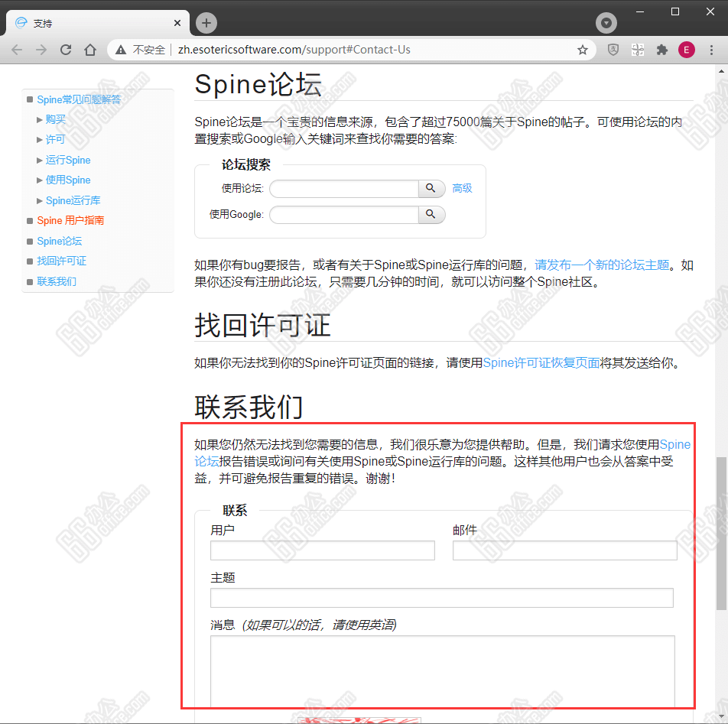Open the extensions puzzle-piece menu

point(662,50)
